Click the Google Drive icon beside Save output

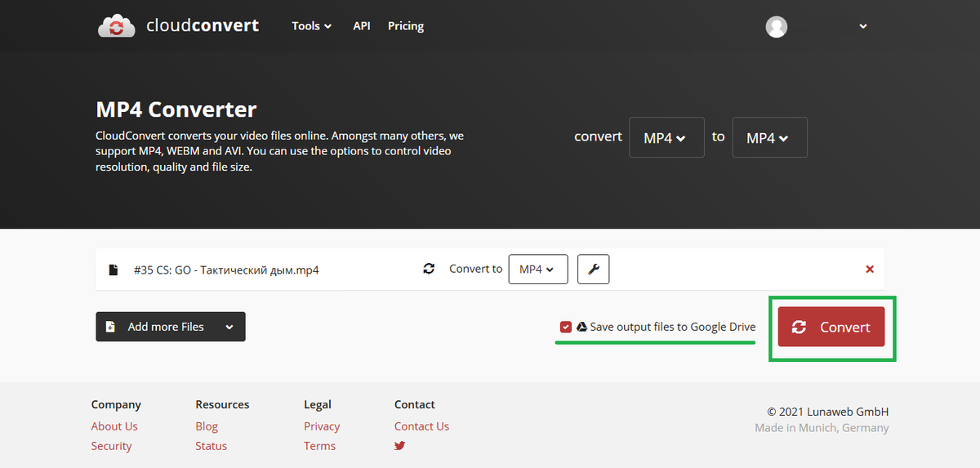point(581,327)
